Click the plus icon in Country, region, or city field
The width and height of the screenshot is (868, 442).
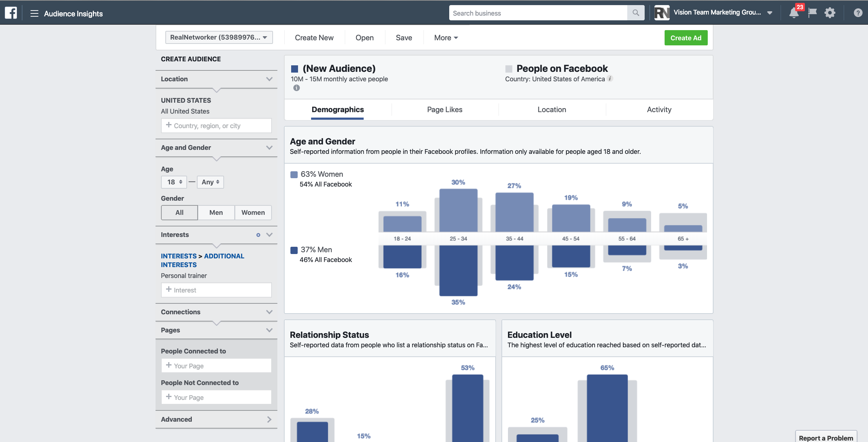tap(169, 125)
